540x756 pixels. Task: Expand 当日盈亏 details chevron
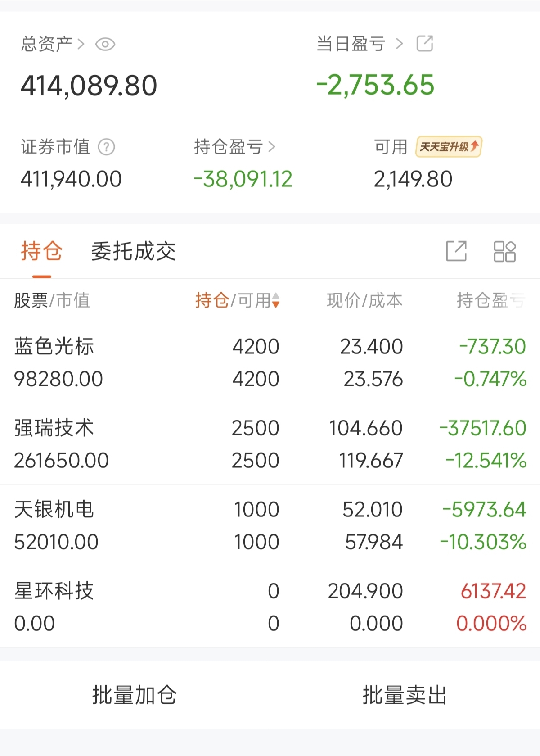399,44
